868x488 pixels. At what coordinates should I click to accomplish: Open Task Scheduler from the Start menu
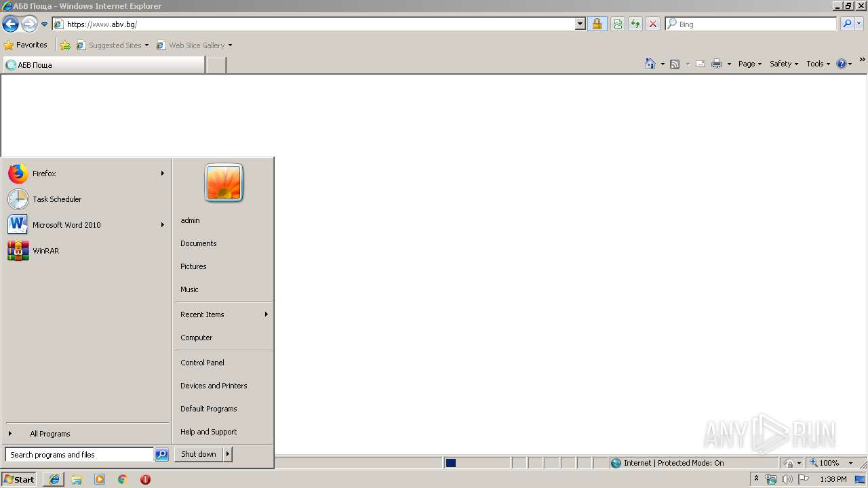86,199
